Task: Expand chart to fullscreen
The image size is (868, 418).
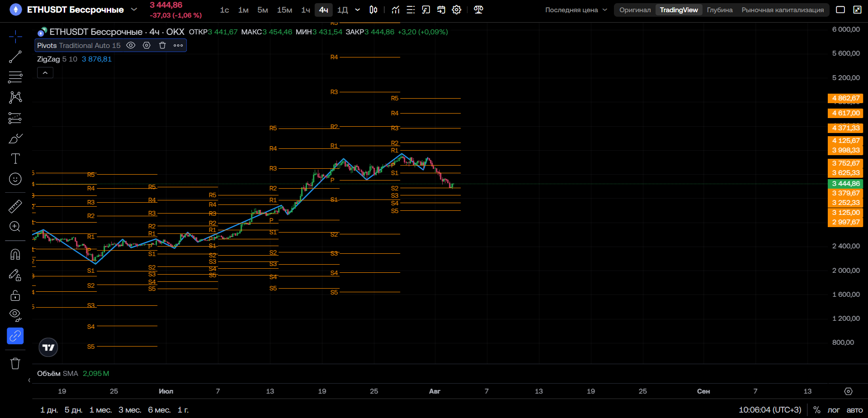Action: coord(857,10)
